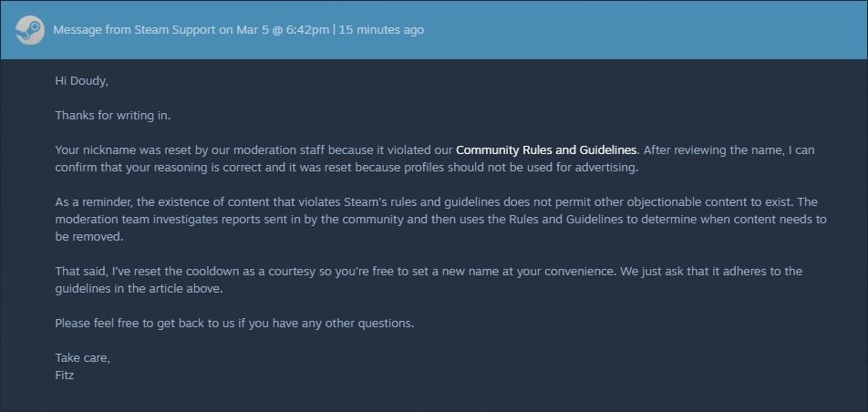Click the 'Please feel free to get back' line
Image resolution: width=868 pixels, height=412 pixels.
[137, 323]
